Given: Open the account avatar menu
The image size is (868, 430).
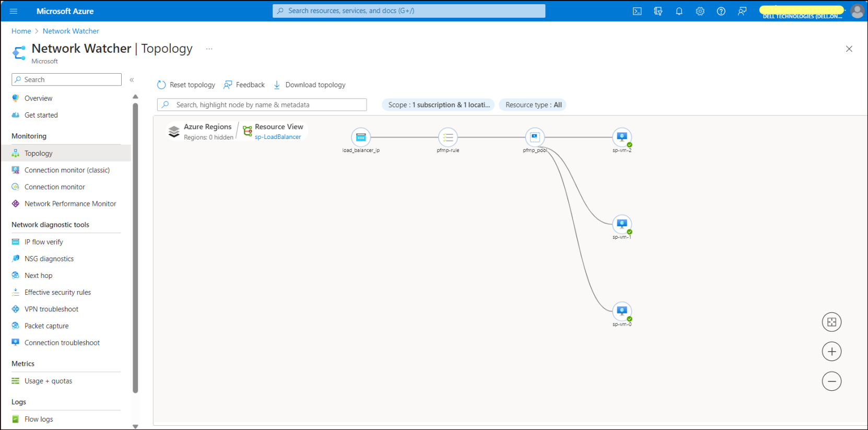Looking at the screenshot, I should [x=857, y=11].
